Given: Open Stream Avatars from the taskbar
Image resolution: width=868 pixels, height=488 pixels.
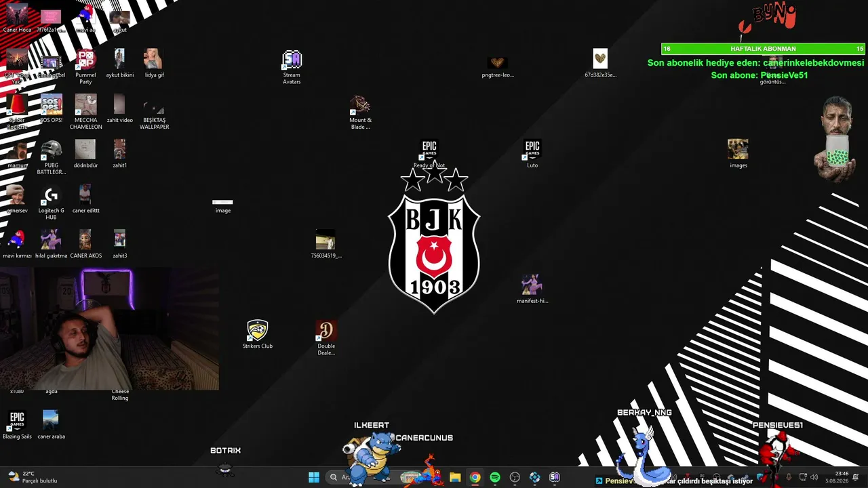Looking at the screenshot, I should tap(555, 478).
